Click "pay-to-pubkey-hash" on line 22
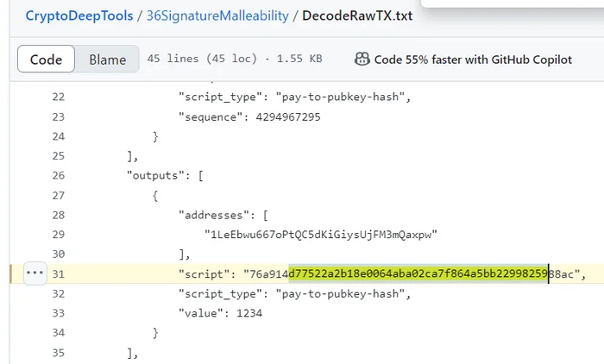This screenshot has height=364, width=604. (x=340, y=97)
